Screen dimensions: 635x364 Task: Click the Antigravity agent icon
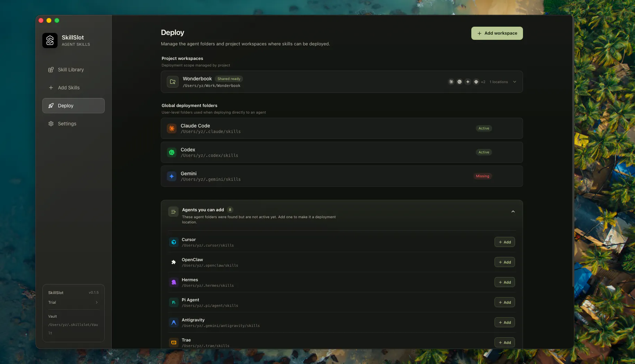pos(174,322)
